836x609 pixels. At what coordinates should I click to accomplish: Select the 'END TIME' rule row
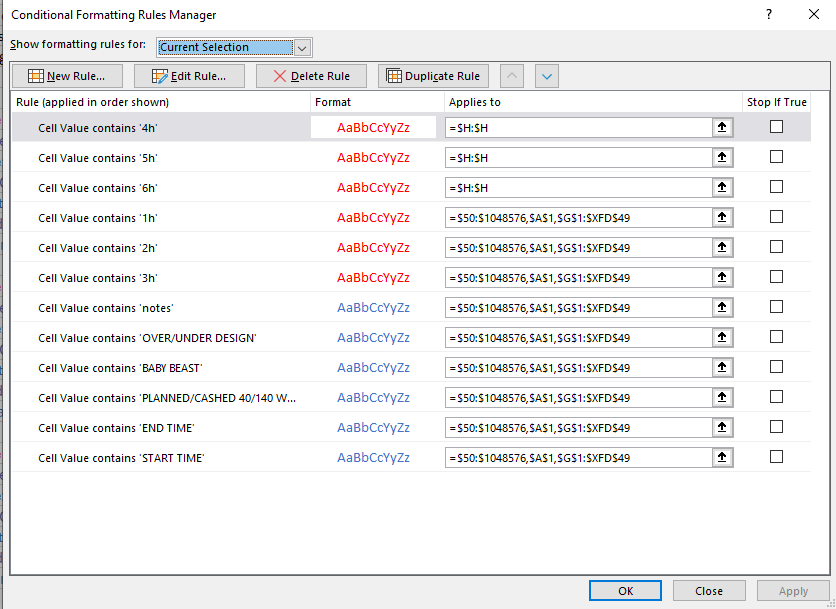tap(412, 427)
